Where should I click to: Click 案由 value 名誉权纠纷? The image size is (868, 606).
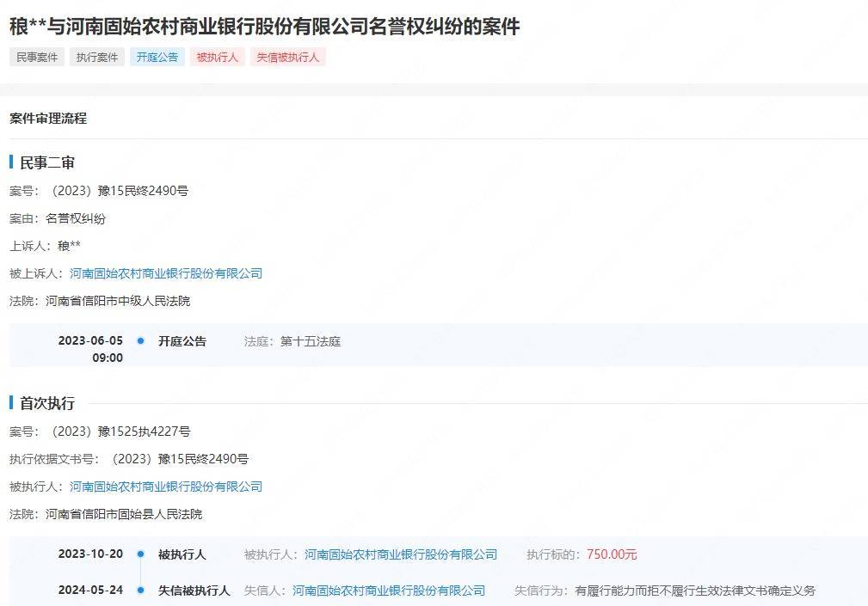coord(76,218)
